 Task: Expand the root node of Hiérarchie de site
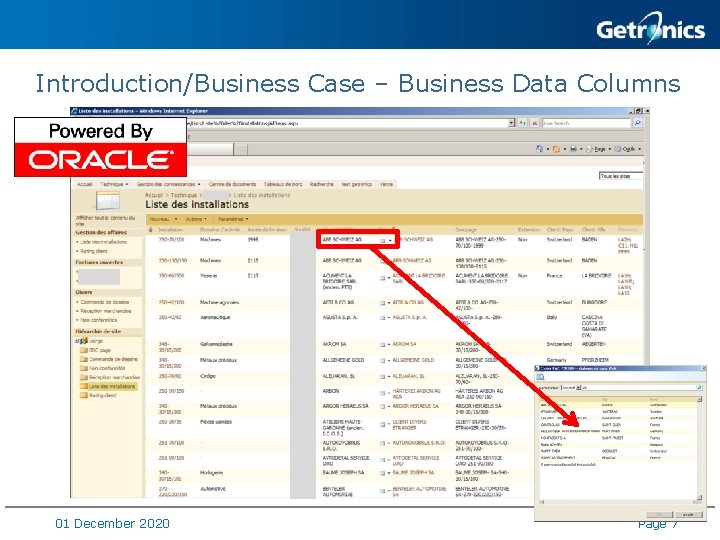click(x=77, y=341)
